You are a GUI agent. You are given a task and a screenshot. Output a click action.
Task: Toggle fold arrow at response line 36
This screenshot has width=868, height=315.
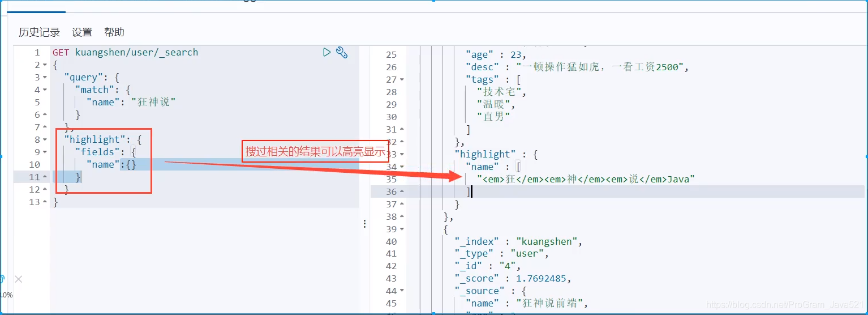click(402, 192)
